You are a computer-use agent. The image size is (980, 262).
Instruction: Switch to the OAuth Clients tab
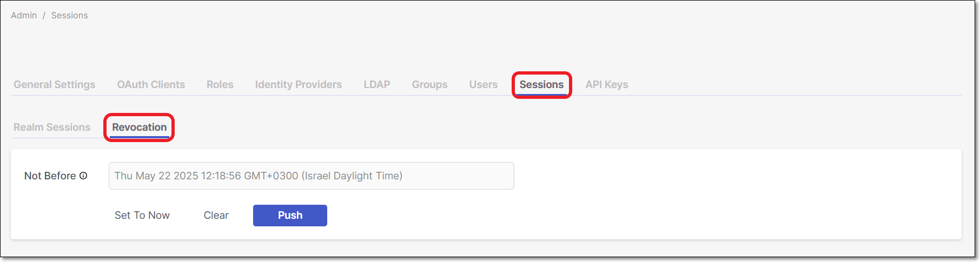pyautogui.click(x=151, y=84)
